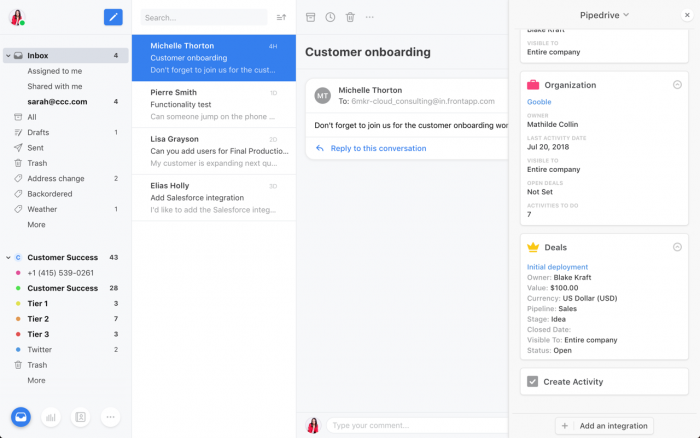700x438 pixels.
Task: Click the $100.00 deal value
Action: 564,288
